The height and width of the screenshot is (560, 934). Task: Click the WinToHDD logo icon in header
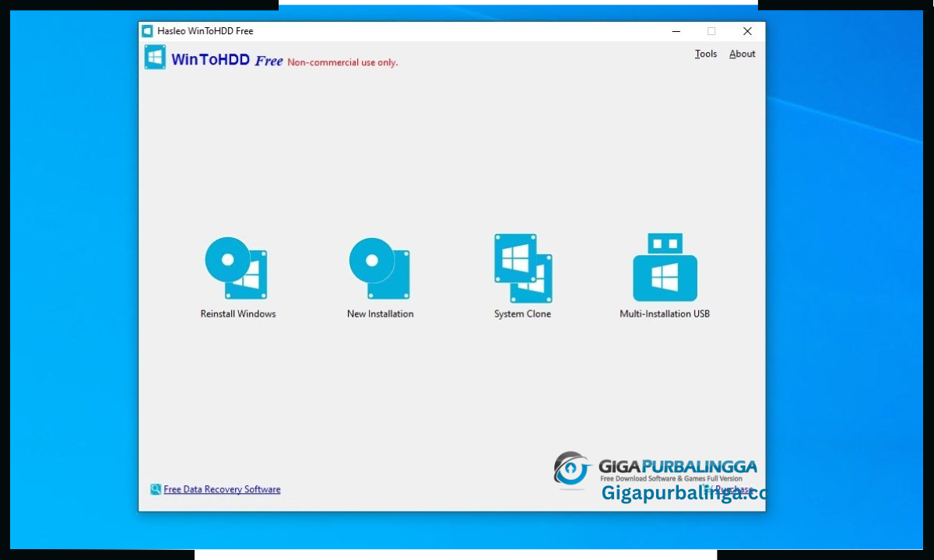(155, 58)
